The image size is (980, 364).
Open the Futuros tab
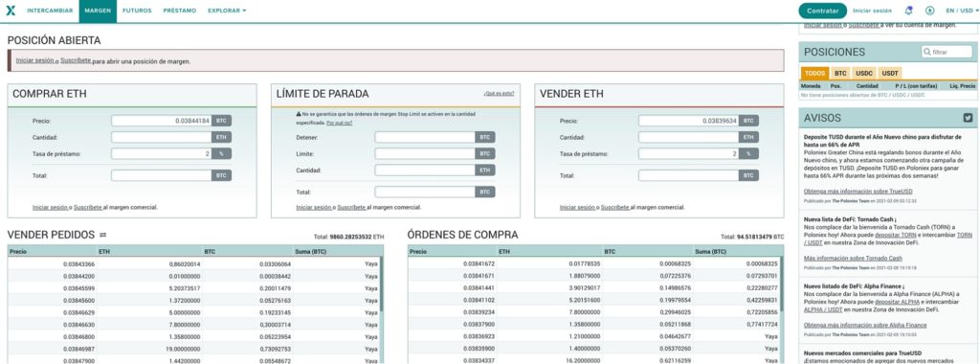137,11
